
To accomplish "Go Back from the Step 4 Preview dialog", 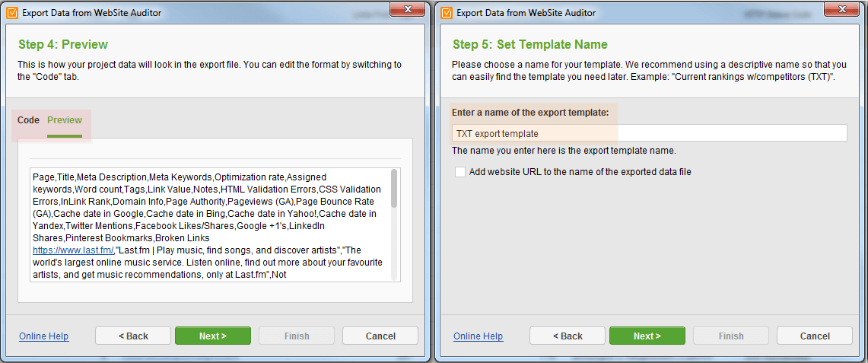I will (x=133, y=336).
